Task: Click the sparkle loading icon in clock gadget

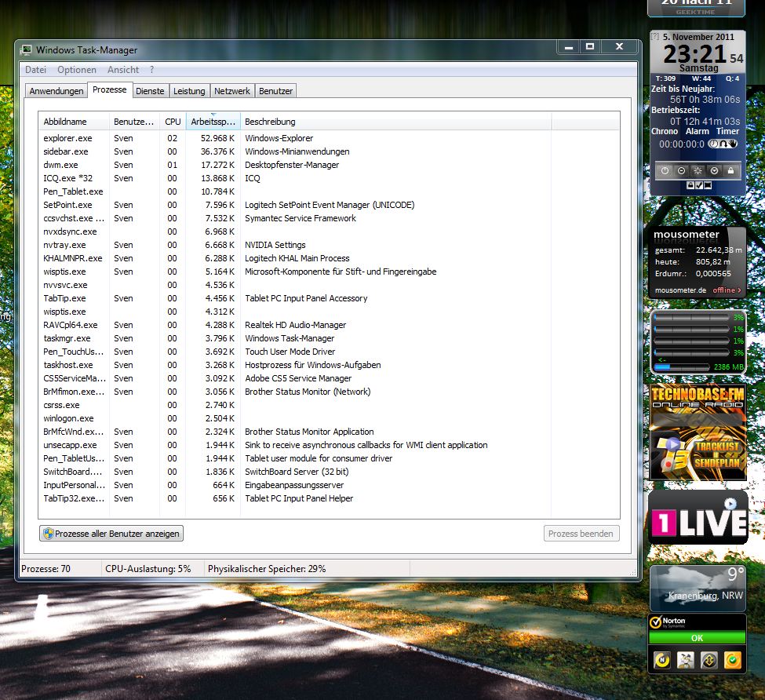Action: point(698,171)
